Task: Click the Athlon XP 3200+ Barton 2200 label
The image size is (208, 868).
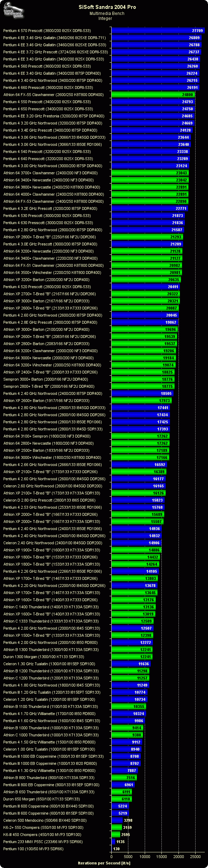Action: [46, 280]
